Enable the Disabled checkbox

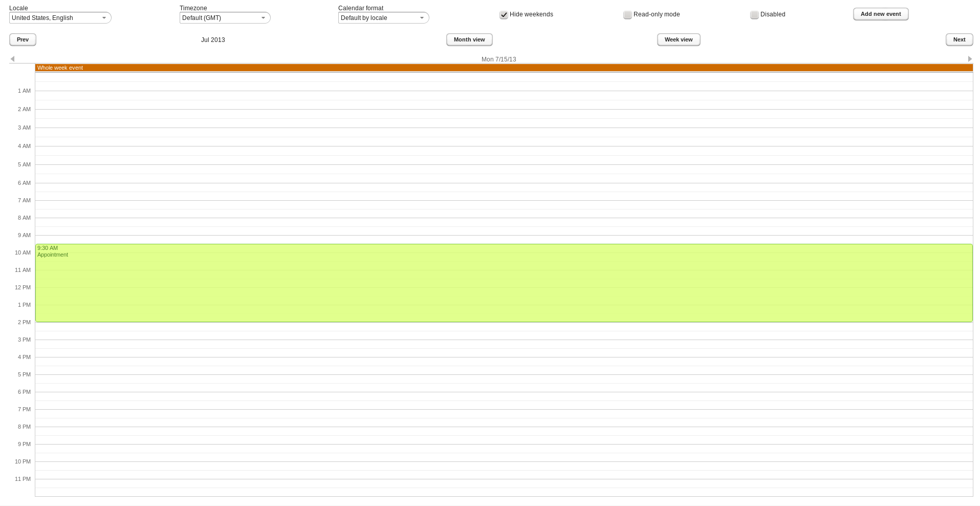coord(754,15)
